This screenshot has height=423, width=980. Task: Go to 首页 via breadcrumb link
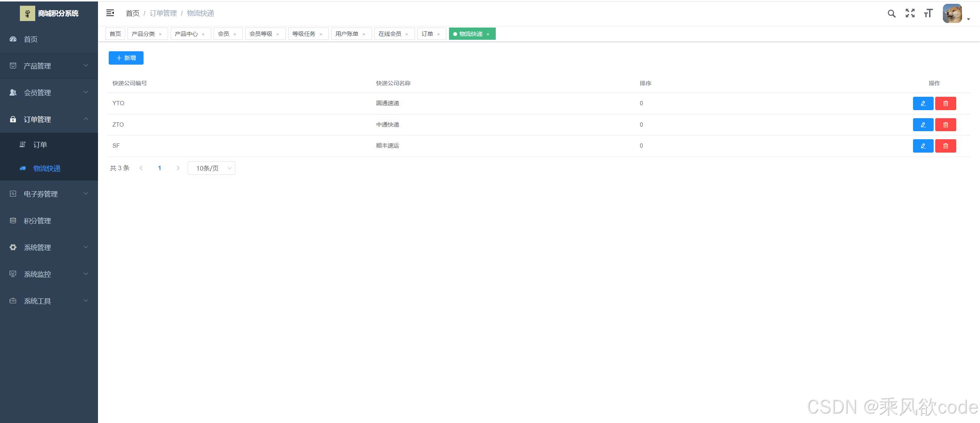click(x=132, y=13)
